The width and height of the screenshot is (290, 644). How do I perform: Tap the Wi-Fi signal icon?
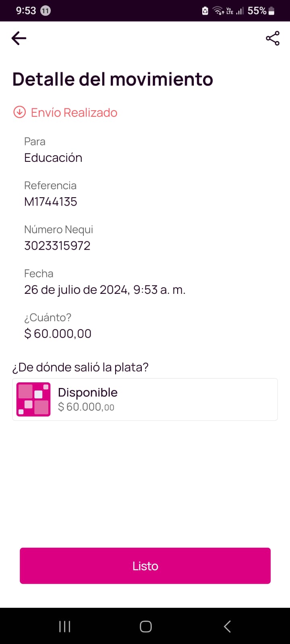pos(219,11)
